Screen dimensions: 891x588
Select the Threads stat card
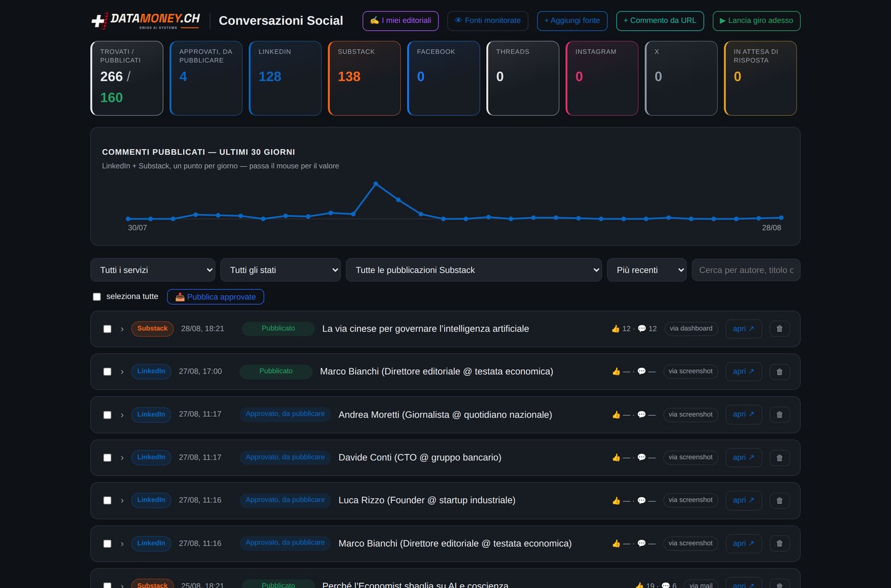pyautogui.click(x=523, y=78)
